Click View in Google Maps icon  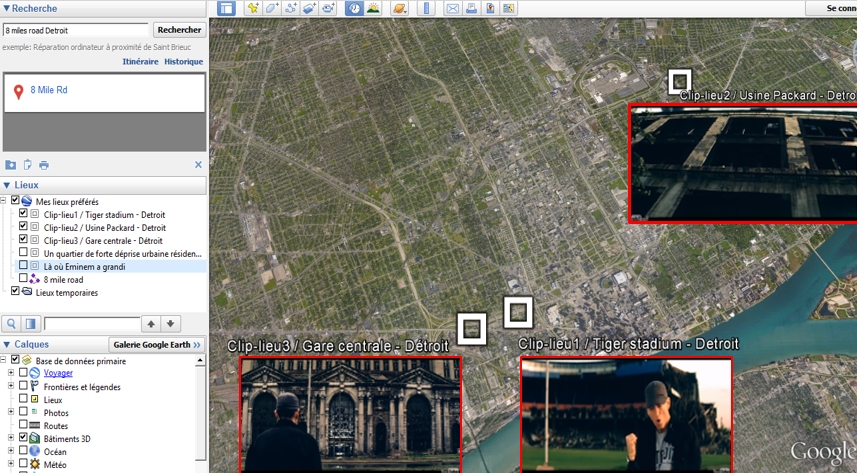(509, 8)
